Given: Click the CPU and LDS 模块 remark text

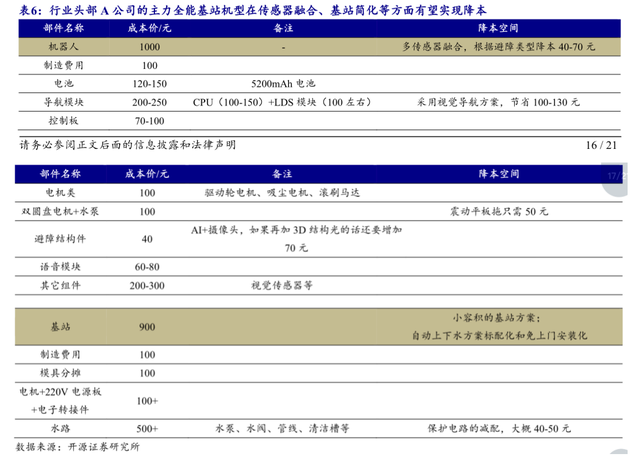Looking at the screenshot, I should pos(282,102).
